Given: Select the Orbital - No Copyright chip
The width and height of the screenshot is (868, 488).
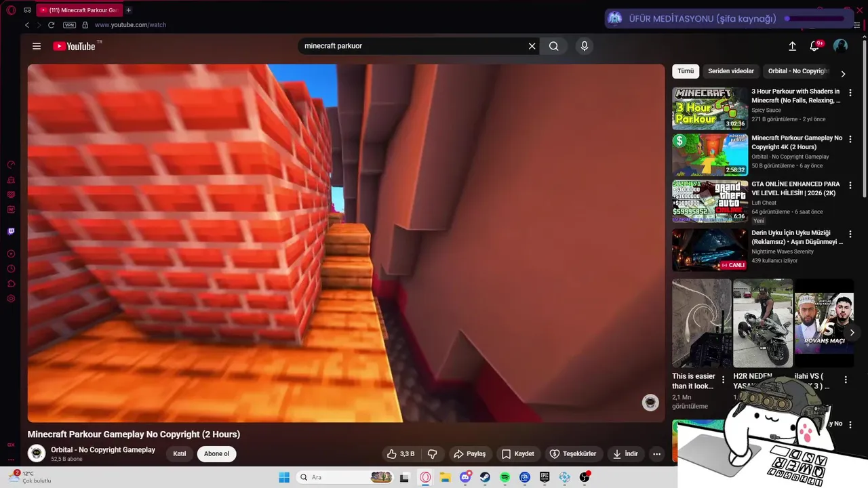Looking at the screenshot, I should click(798, 71).
